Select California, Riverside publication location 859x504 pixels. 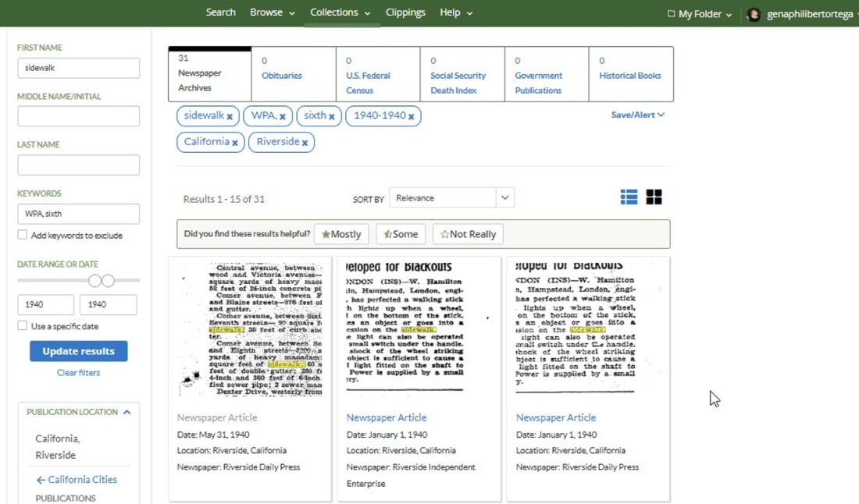tap(58, 446)
